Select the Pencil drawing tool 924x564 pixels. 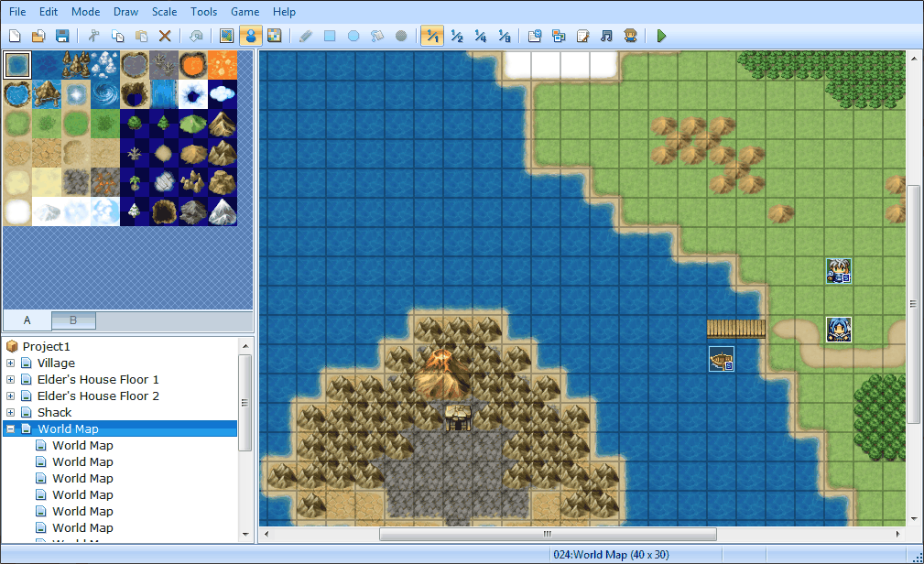(306, 36)
